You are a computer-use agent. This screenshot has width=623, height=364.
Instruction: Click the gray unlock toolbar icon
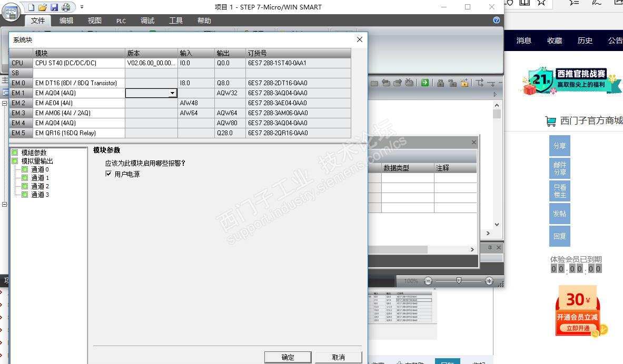pos(452,83)
